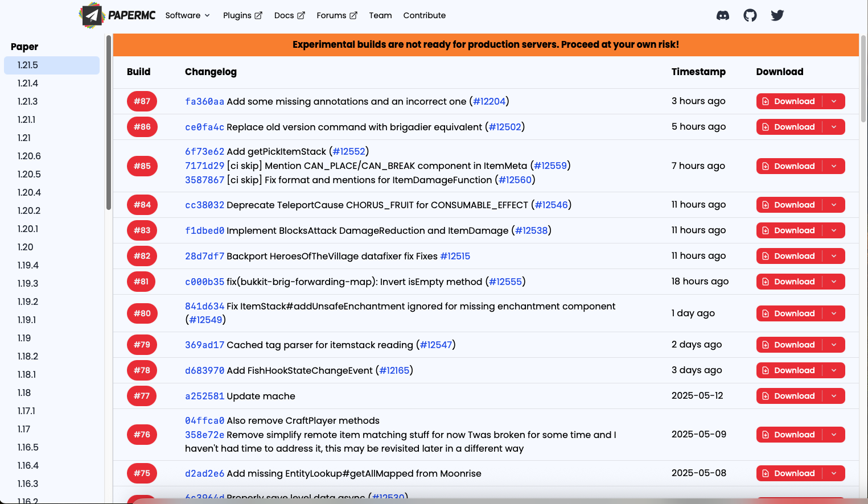Open commit 7171d29 link
Image resolution: width=868 pixels, height=504 pixels.
(204, 166)
